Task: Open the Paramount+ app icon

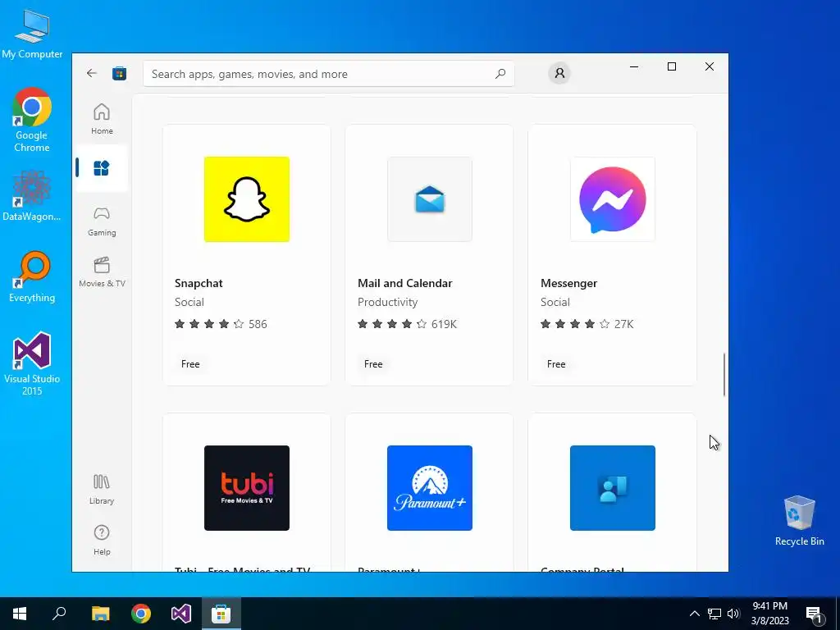Action: coord(430,488)
